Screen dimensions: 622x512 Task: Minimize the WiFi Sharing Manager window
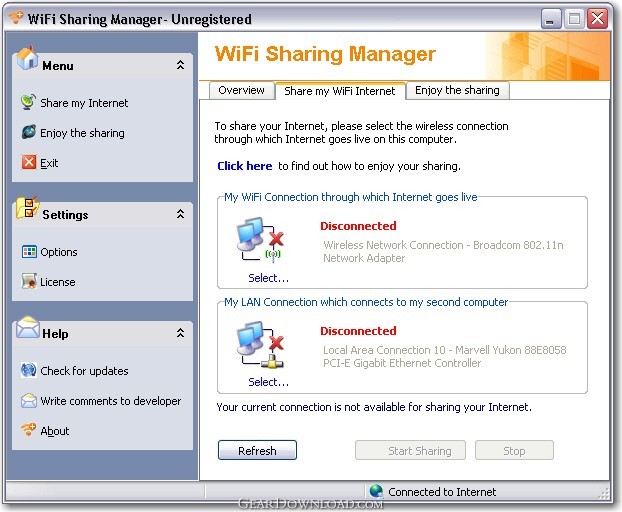(x=551, y=18)
